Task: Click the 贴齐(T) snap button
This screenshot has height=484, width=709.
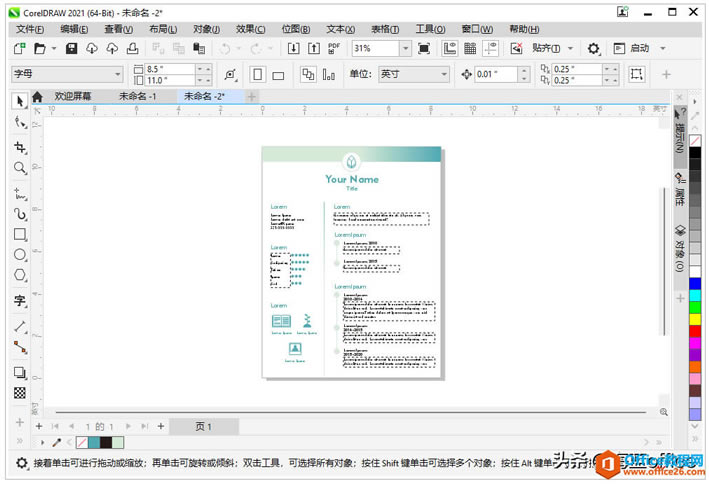Action: (x=546, y=48)
